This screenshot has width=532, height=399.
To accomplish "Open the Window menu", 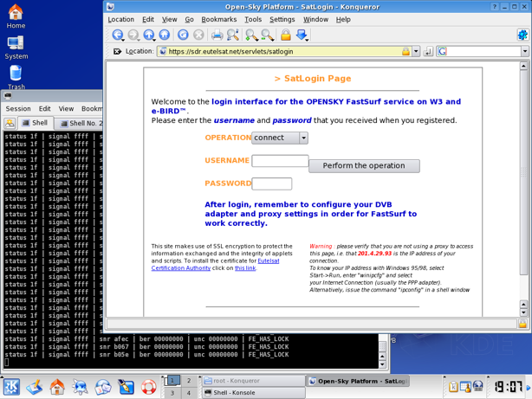I will click(x=315, y=20).
